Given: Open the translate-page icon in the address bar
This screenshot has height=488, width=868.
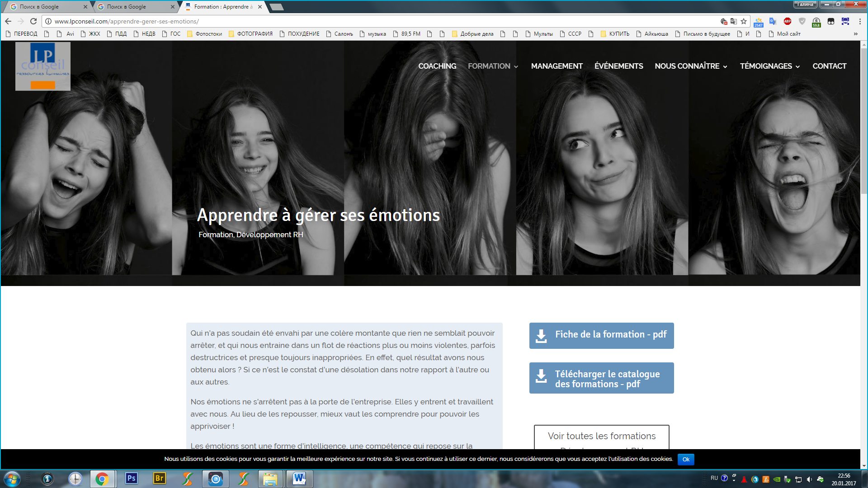Looking at the screenshot, I should coord(734,21).
